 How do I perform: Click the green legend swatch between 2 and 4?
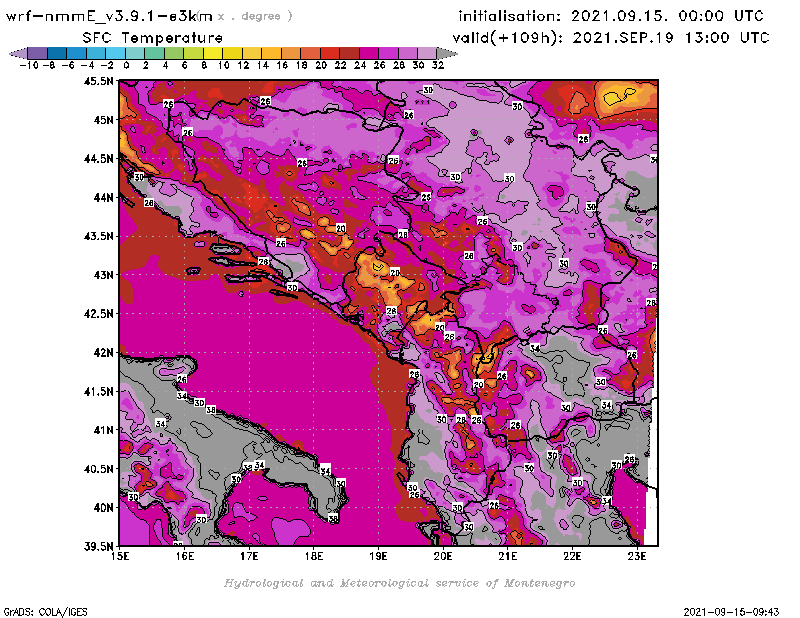click(x=154, y=53)
